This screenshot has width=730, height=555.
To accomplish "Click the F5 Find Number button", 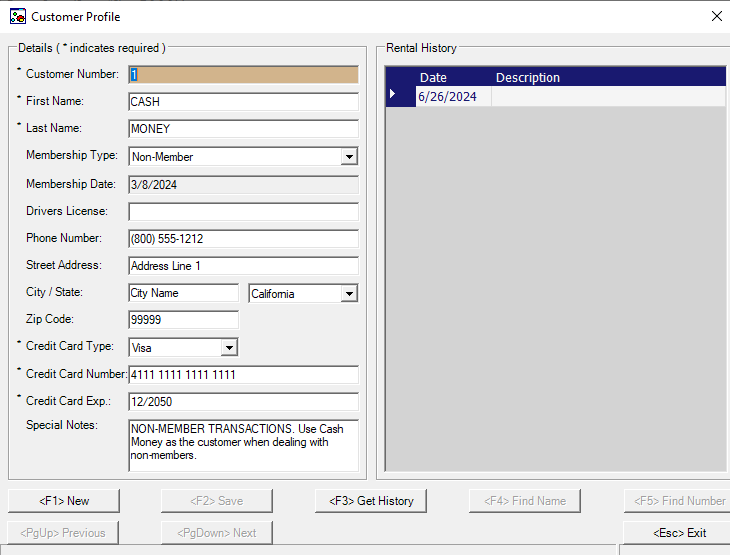I will [679, 501].
